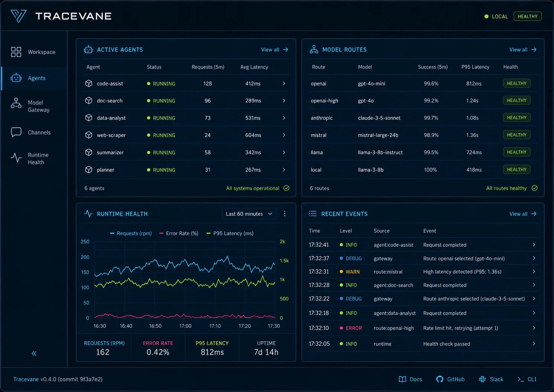Open Runtime Health pulse icon in sidebar
Viewport: 554px width, 392px height.
pyautogui.click(x=16, y=158)
